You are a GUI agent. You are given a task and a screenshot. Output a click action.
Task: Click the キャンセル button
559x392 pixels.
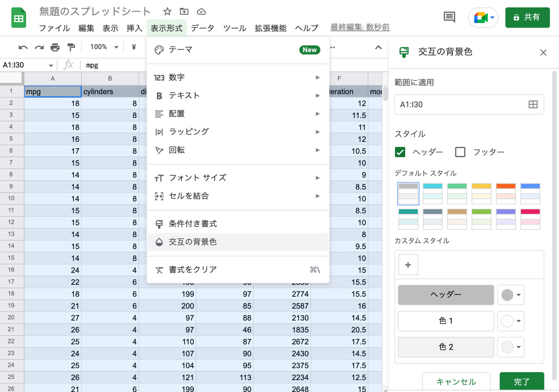(456, 381)
